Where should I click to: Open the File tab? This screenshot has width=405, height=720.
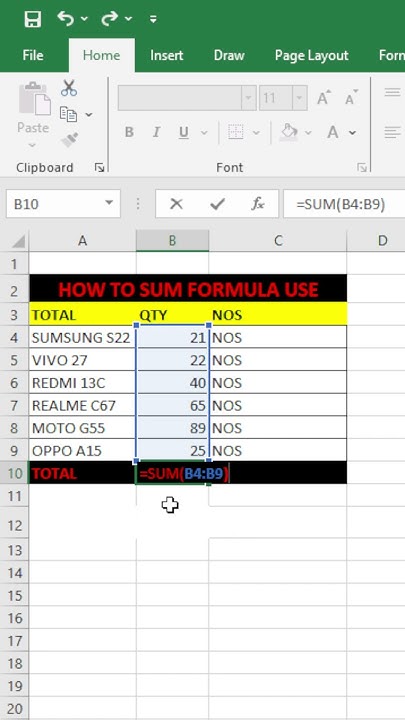click(x=33, y=56)
